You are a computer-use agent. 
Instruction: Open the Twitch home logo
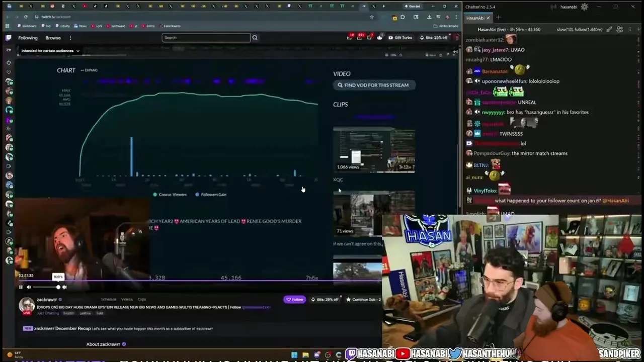point(9,38)
